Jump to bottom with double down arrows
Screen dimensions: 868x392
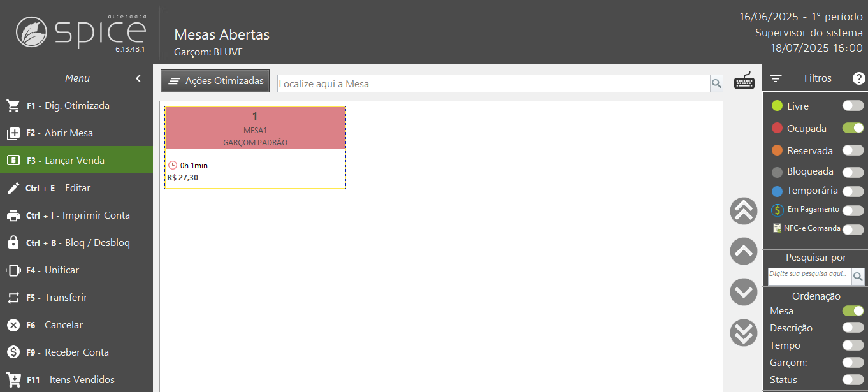(744, 333)
